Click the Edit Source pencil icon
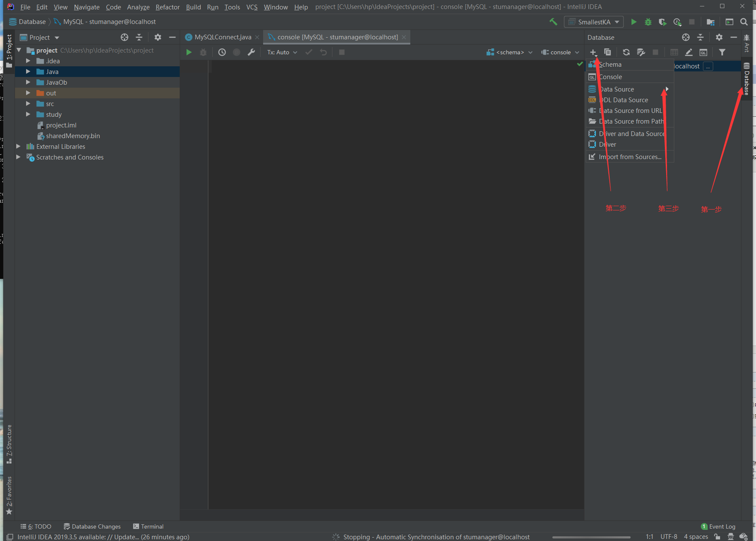 coord(689,52)
